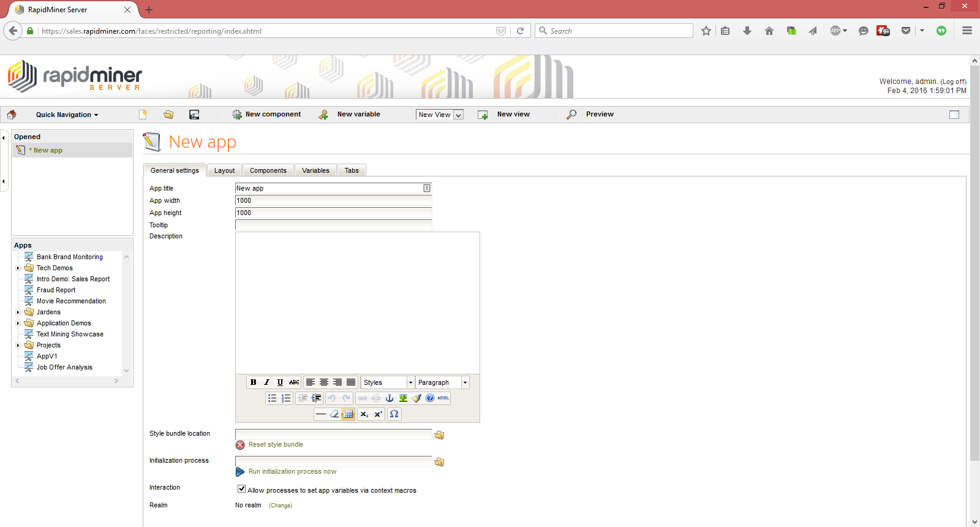Click the insert image icon in editor
The image size is (980, 527).
(403, 398)
